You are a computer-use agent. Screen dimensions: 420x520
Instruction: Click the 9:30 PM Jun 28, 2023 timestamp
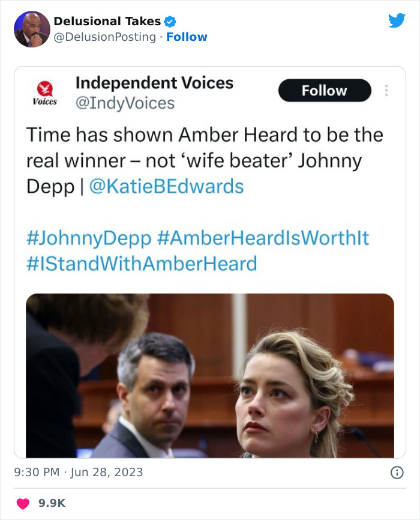[x=79, y=472]
